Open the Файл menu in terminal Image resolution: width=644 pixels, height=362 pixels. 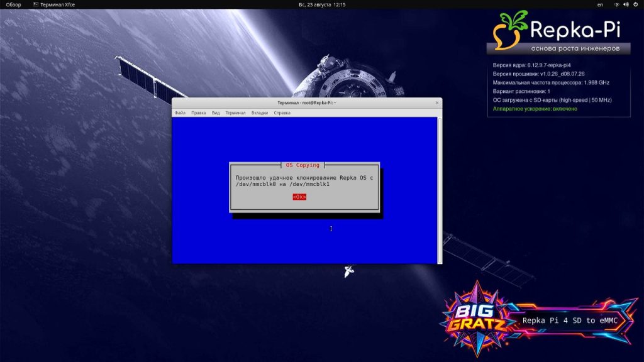pyautogui.click(x=180, y=113)
